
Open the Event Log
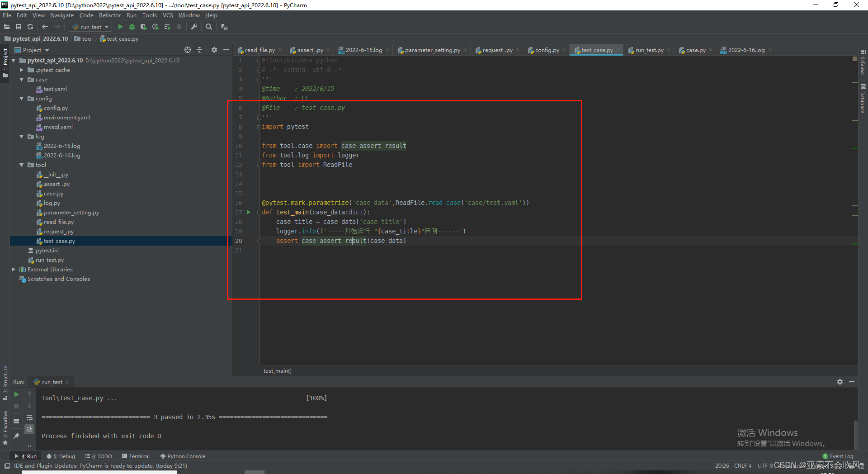pos(838,456)
